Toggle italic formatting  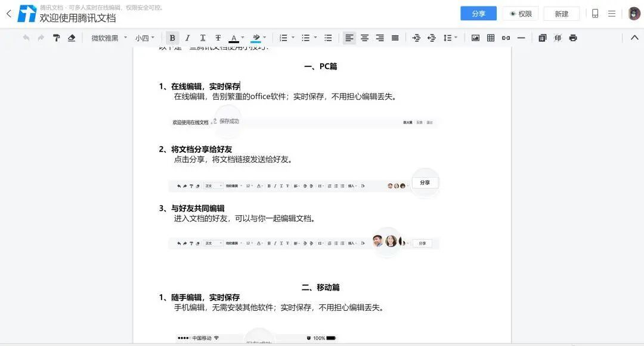188,38
